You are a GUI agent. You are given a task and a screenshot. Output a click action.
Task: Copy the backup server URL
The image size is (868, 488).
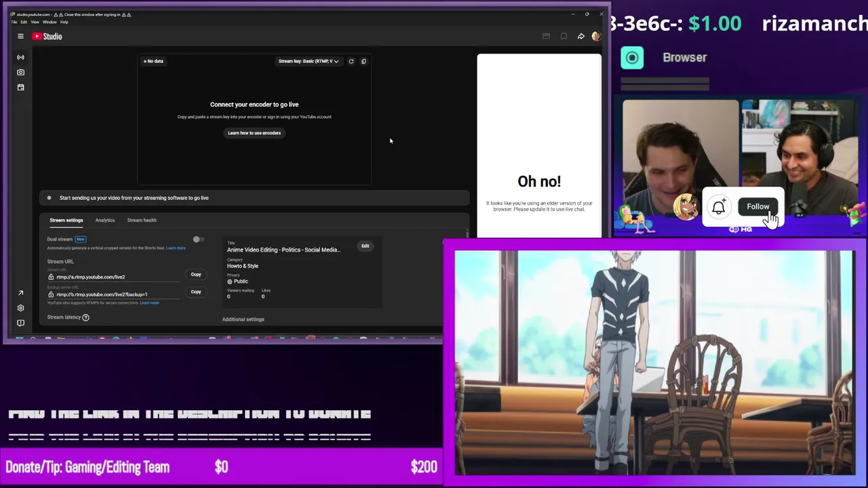coord(196,291)
